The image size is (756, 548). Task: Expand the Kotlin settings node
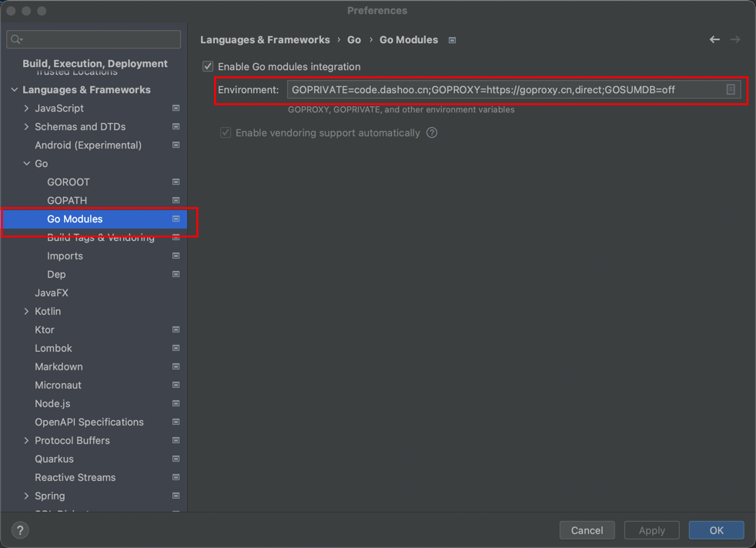[x=27, y=312]
